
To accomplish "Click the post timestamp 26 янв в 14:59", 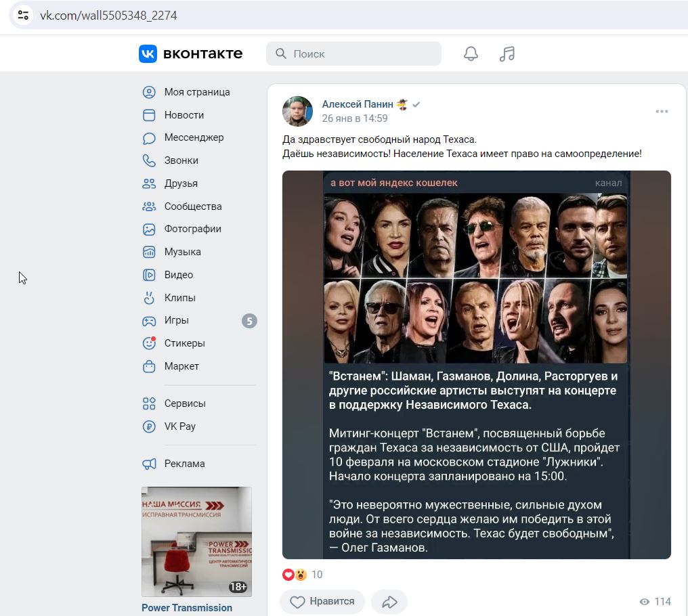I will [355, 118].
